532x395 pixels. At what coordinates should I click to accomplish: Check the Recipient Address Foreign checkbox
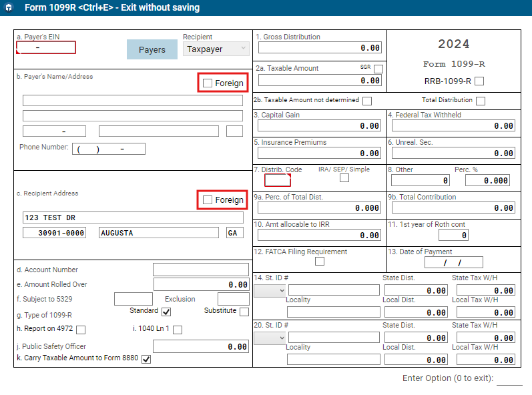pos(208,200)
